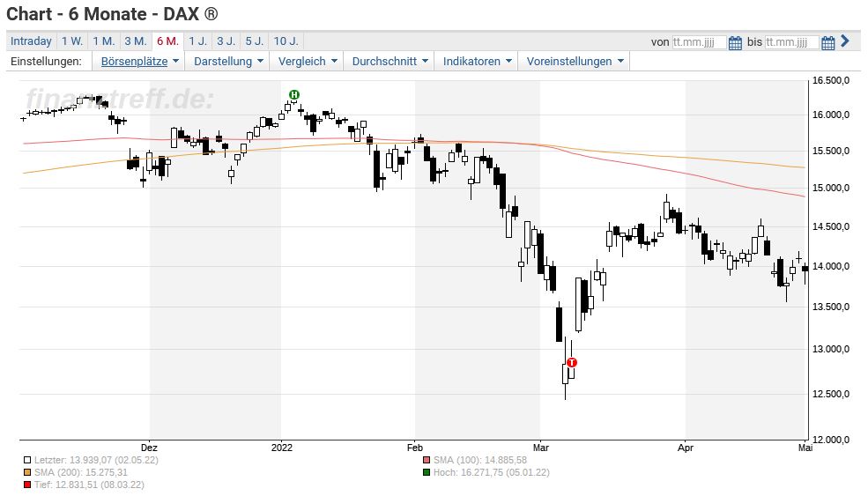Click the red Tief legend swatch
The height and width of the screenshot is (496, 868).
(27, 485)
